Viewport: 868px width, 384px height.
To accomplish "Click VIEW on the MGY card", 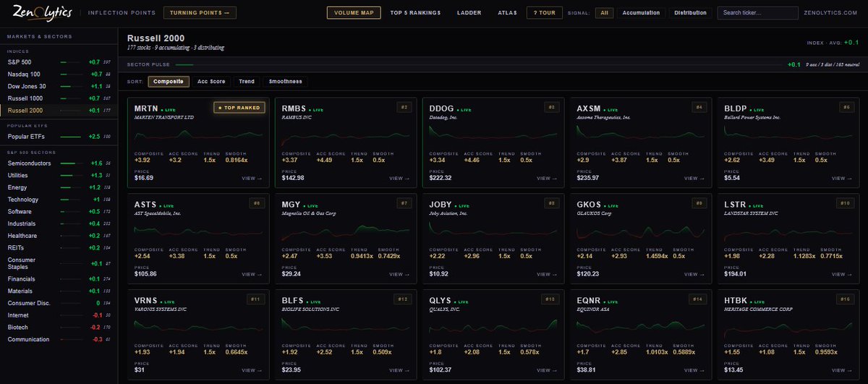I will coord(399,274).
